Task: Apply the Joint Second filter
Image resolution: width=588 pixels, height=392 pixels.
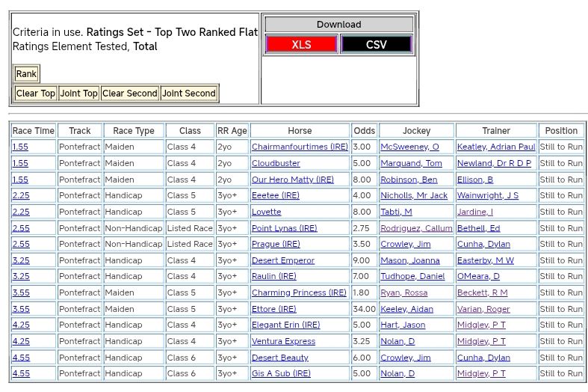Action: [x=189, y=94]
